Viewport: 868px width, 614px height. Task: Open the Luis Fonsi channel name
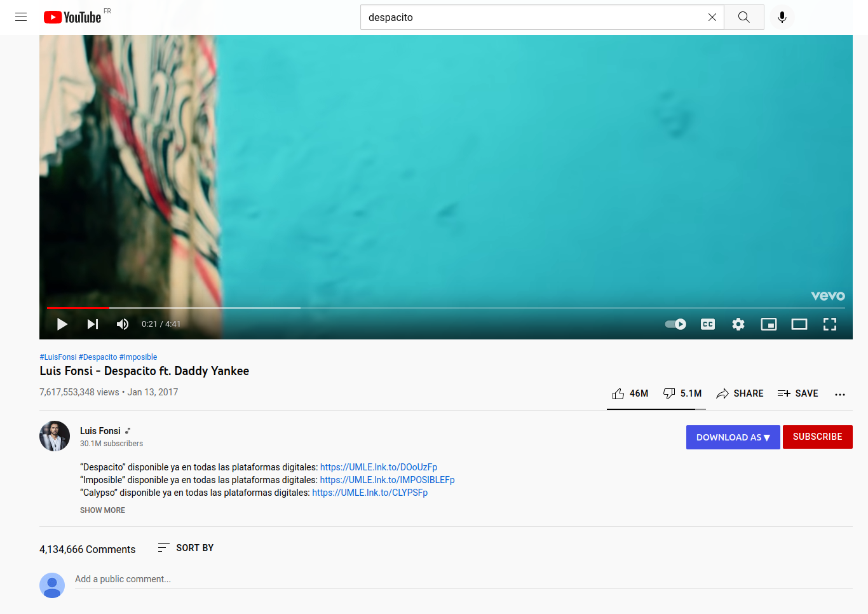pos(100,431)
